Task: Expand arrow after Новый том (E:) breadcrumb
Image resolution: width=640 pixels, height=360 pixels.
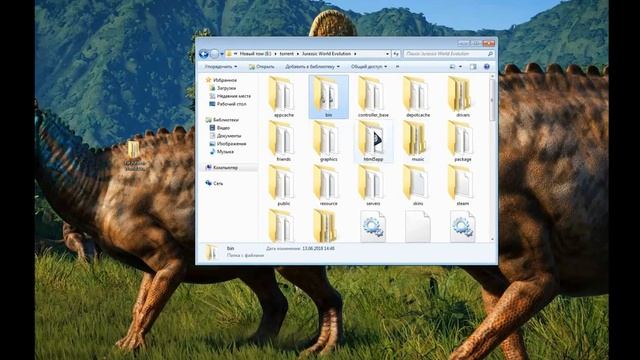Action: click(275, 54)
